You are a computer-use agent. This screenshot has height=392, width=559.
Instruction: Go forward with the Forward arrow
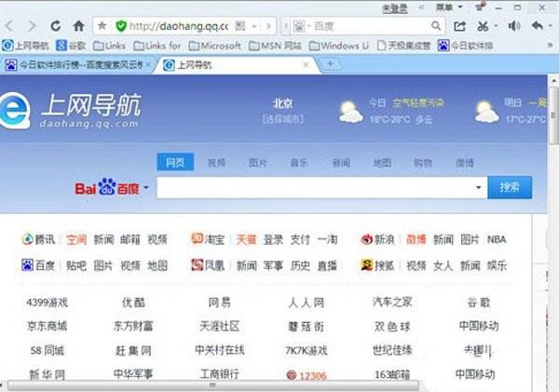pyautogui.click(x=32, y=26)
